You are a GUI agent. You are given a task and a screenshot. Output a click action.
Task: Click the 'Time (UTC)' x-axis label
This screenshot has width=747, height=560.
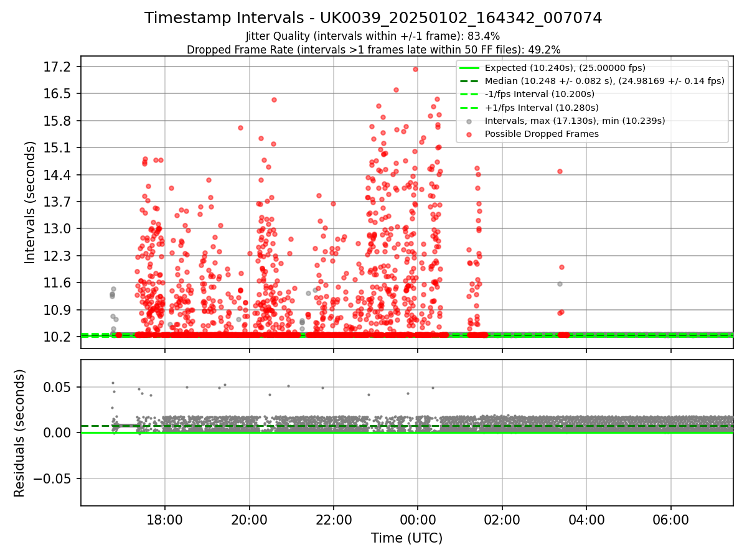406,538
